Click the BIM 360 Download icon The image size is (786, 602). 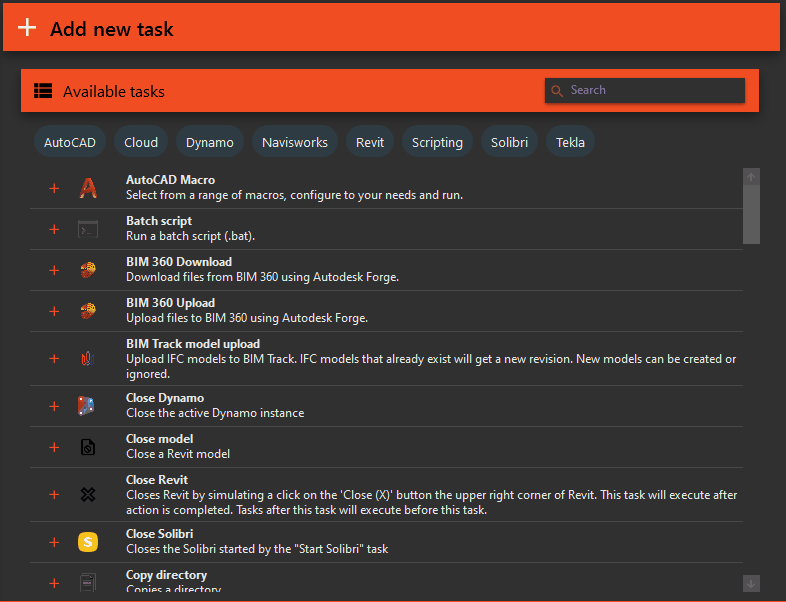[x=88, y=270]
